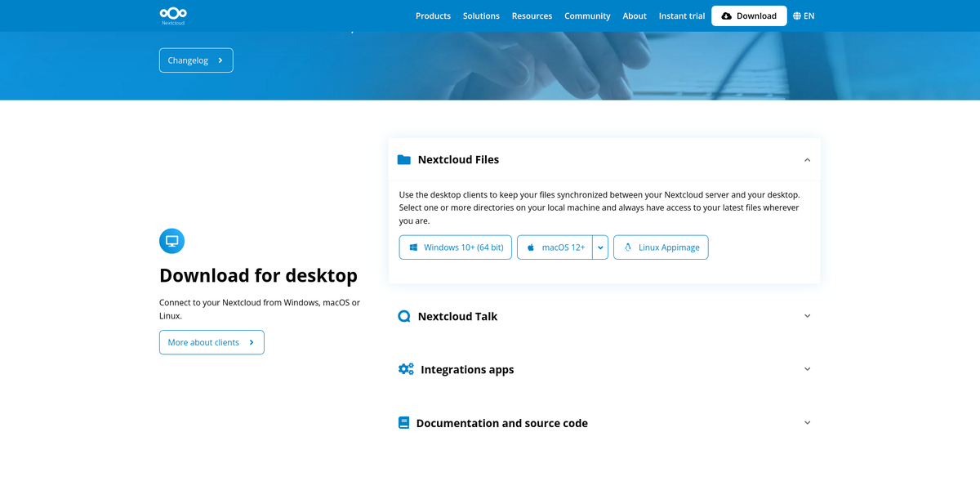Click the cloud icon on the Download button
The height and width of the screenshot is (490, 980).
[x=726, y=15]
